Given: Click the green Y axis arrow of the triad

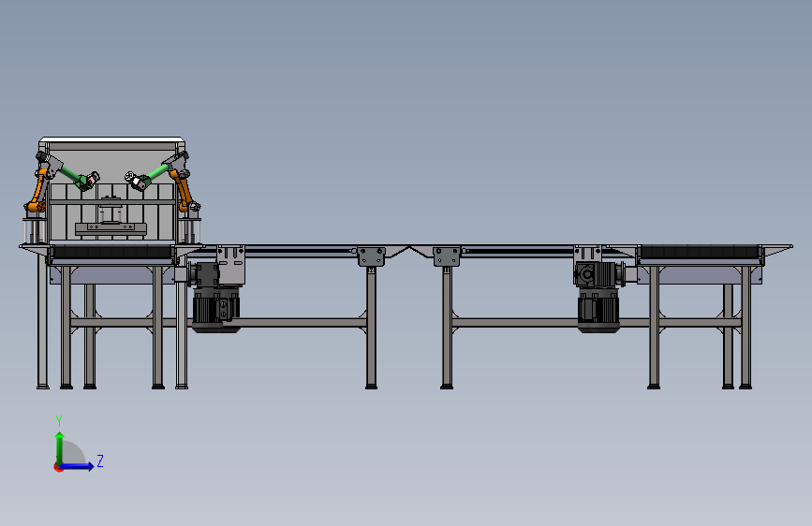Looking at the screenshot, I should click(59, 448).
